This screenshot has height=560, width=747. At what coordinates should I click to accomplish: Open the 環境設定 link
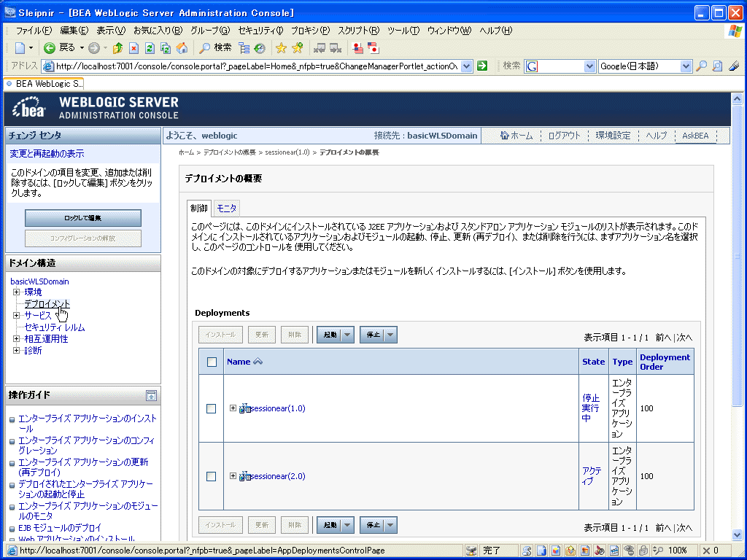point(613,136)
